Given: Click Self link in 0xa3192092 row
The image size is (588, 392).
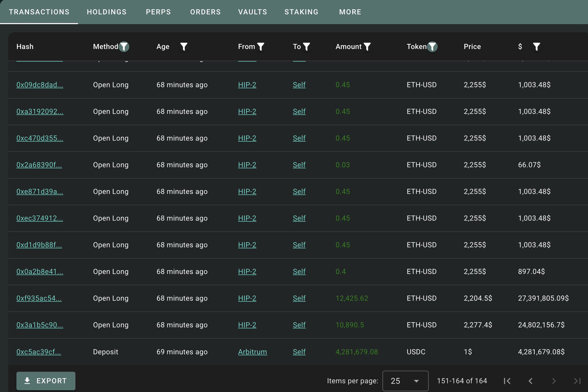Looking at the screenshot, I should pos(299,111).
